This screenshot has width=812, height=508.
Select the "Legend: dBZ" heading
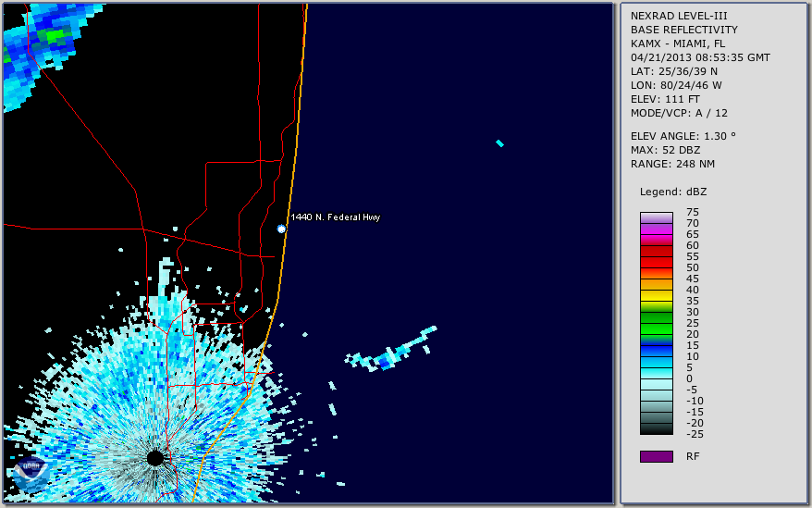673,192
